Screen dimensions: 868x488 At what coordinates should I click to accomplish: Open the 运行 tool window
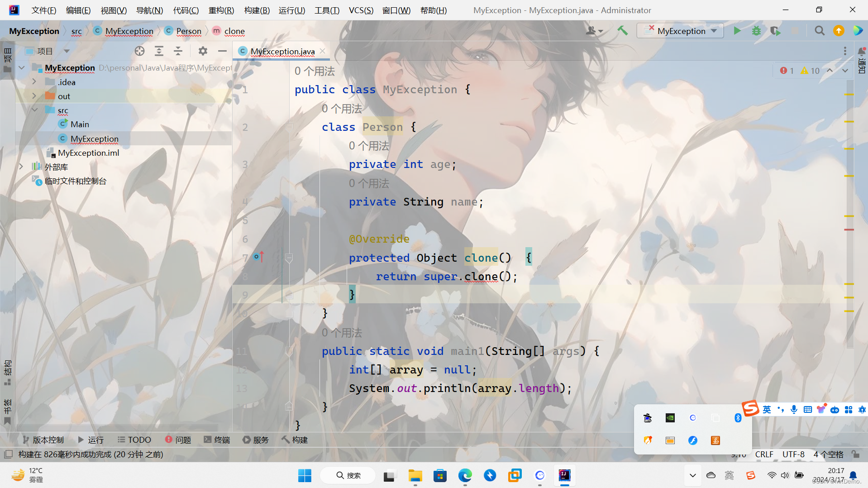[x=91, y=440]
